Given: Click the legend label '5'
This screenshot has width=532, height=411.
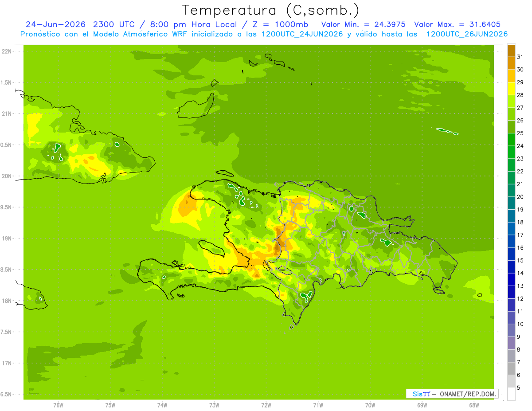Looking at the screenshot, I should tap(519, 388).
